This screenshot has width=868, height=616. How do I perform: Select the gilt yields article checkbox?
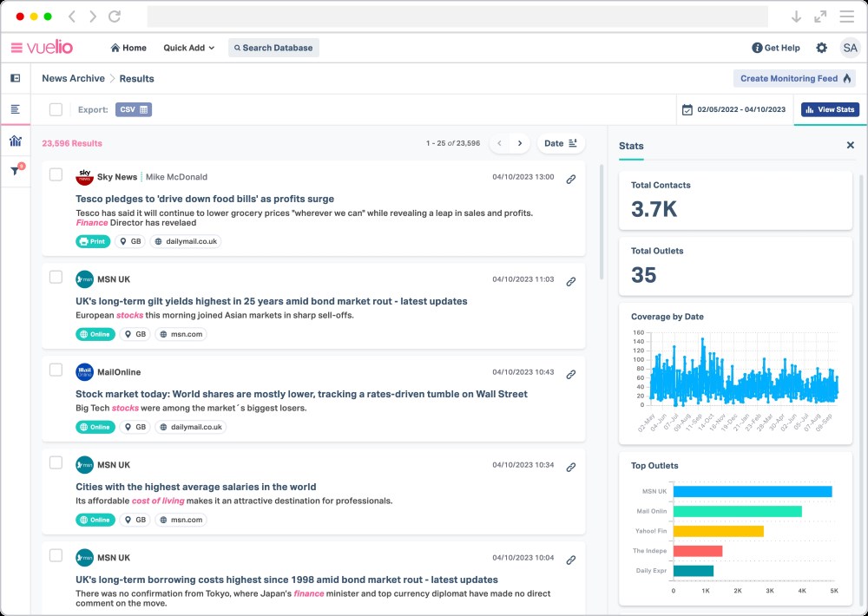tap(56, 277)
